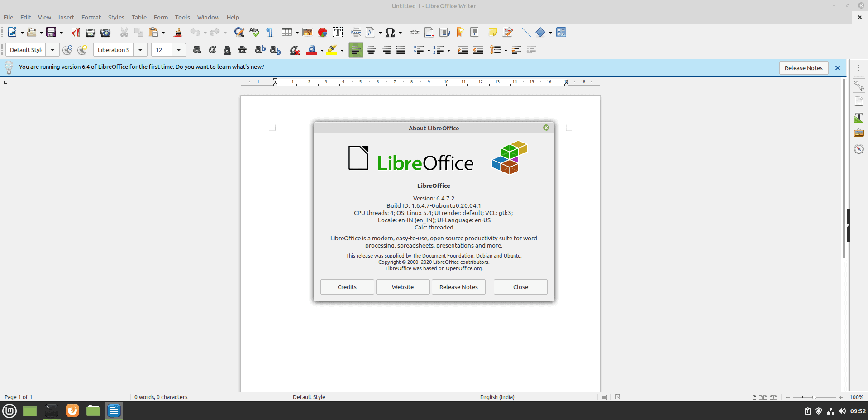Open the Help menu
The height and width of the screenshot is (420, 868).
click(233, 17)
